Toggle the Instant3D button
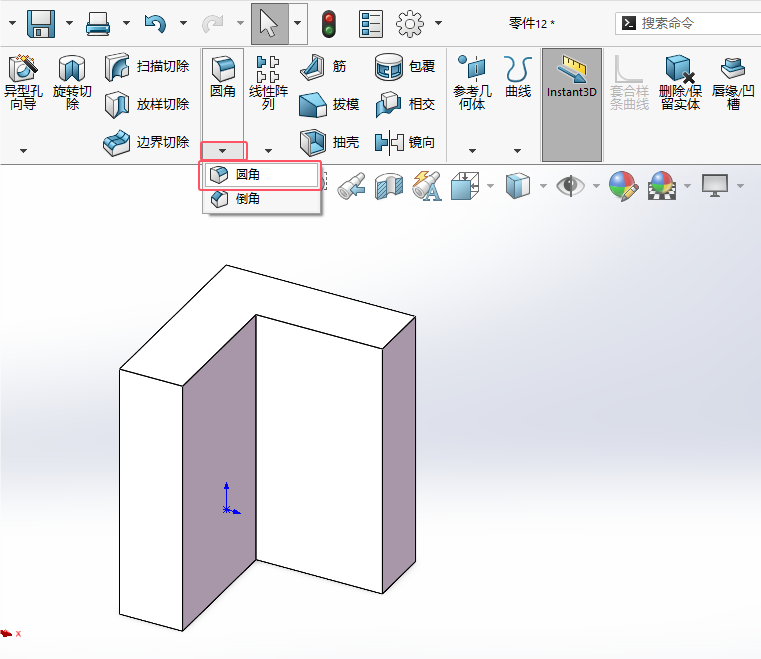Screen dimensions: 761x659 [572, 104]
